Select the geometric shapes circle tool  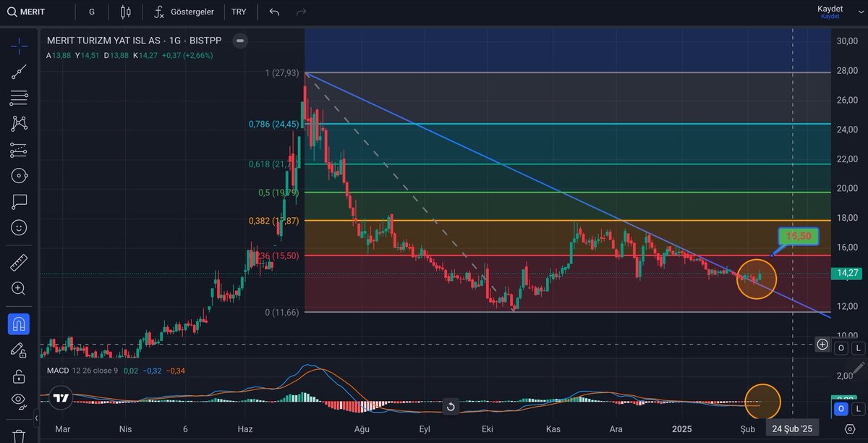coord(19,176)
